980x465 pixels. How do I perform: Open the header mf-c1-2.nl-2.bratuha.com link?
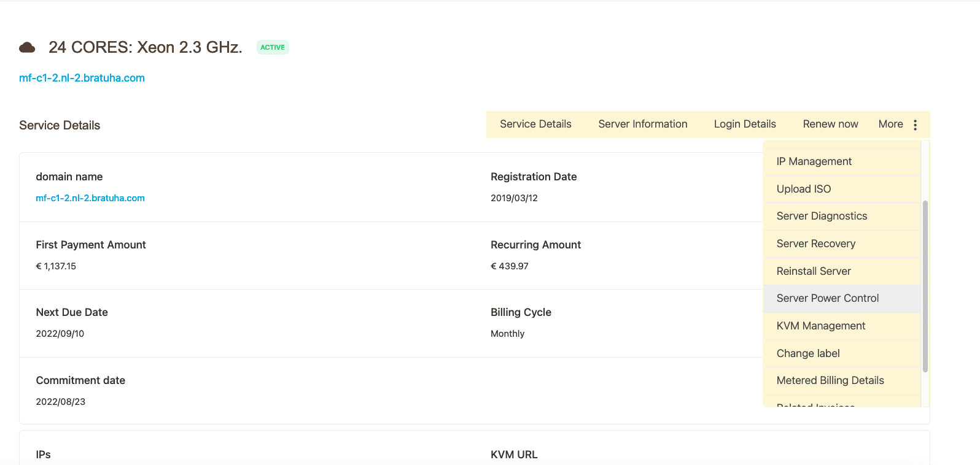pyautogui.click(x=82, y=78)
